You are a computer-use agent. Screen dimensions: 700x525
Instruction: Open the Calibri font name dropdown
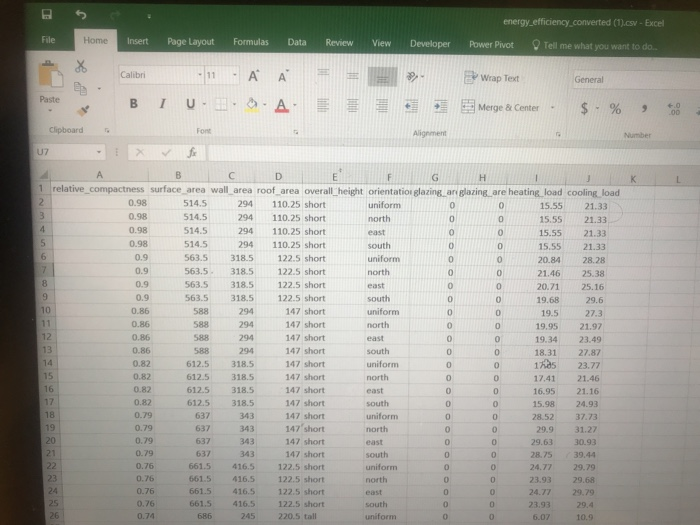tap(200, 75)
